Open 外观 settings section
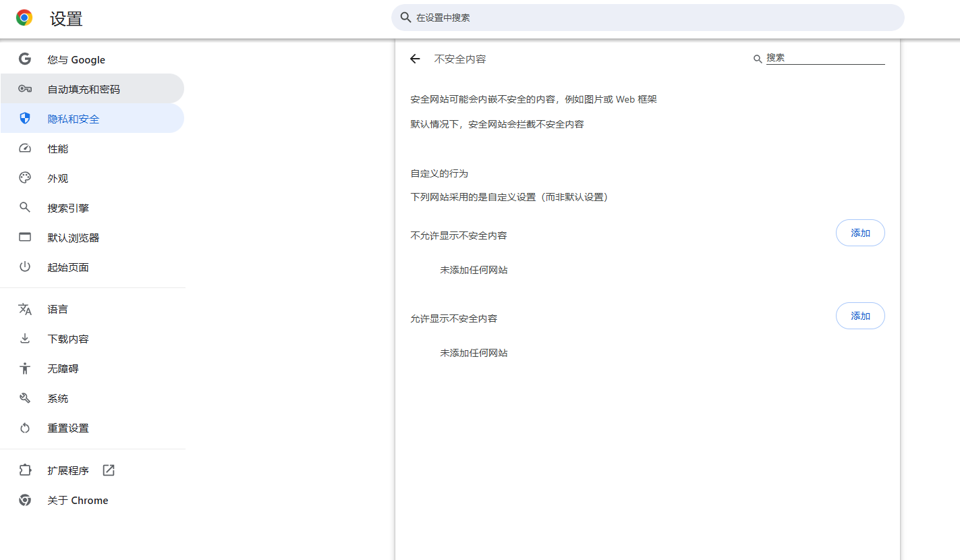 tap(92, 178)
